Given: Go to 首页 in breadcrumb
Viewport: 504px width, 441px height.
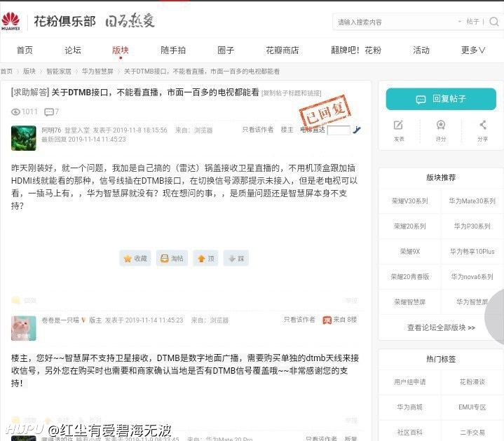Looking at the screenshot, I should tap(6, 72).
